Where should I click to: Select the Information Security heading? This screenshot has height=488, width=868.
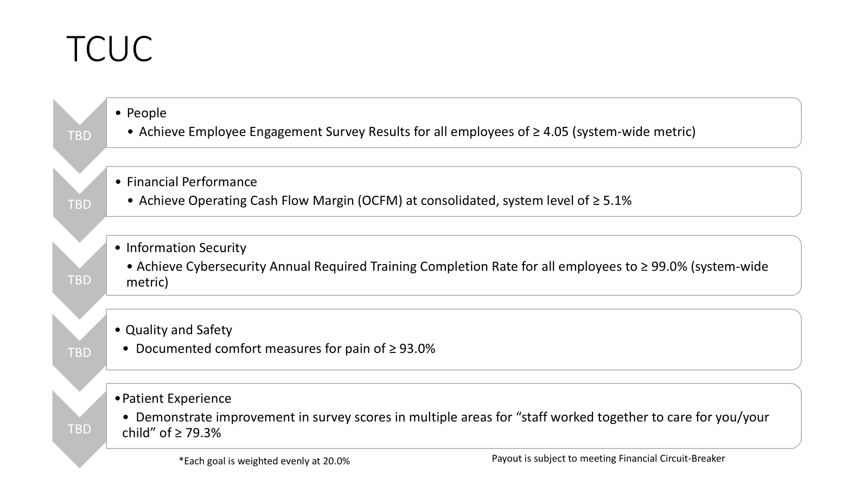coord(186,248)
